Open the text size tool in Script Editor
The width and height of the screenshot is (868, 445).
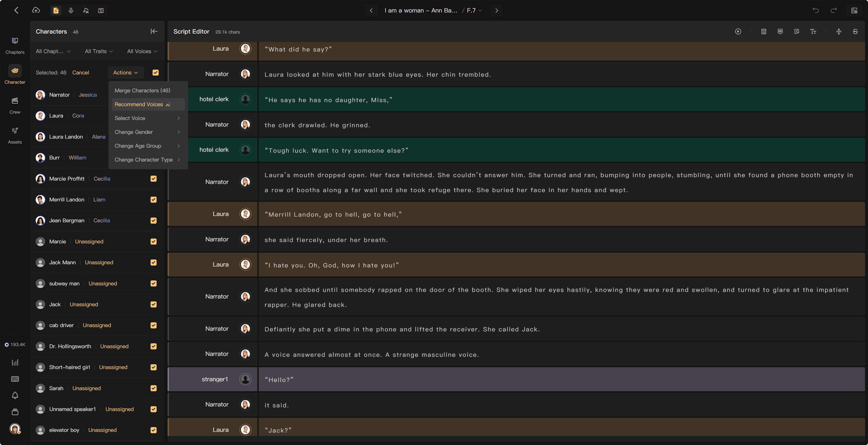813,31
